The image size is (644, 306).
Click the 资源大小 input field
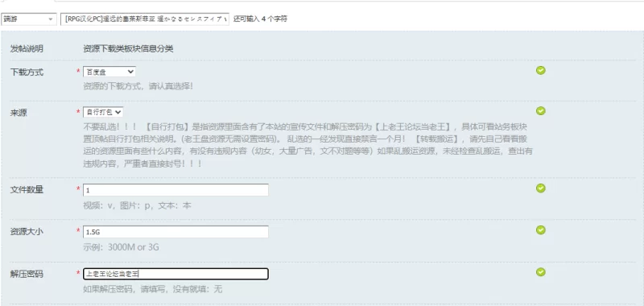tap(175, 232)
